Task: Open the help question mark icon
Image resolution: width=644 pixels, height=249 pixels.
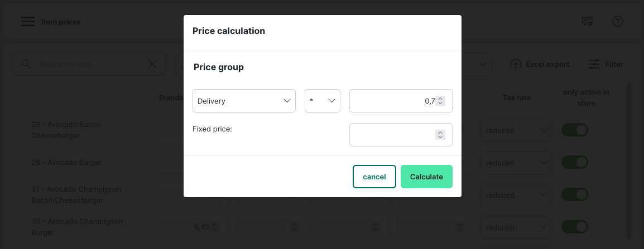Action: [617, 22]
